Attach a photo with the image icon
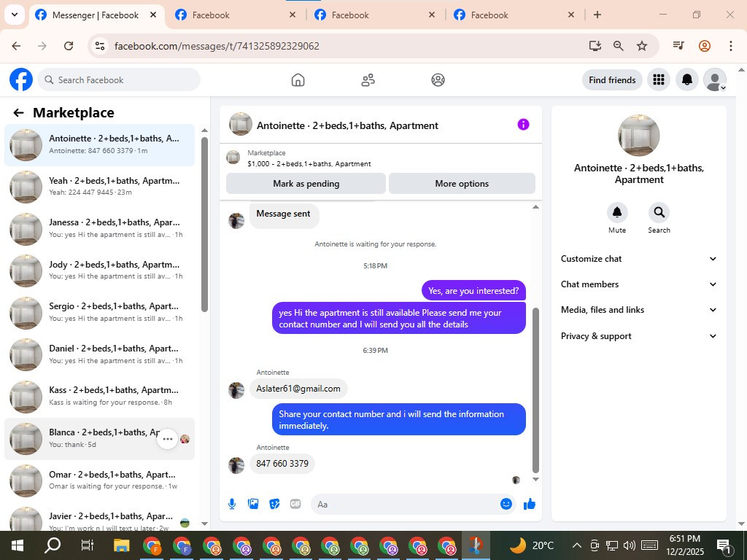 click(253, 504)
